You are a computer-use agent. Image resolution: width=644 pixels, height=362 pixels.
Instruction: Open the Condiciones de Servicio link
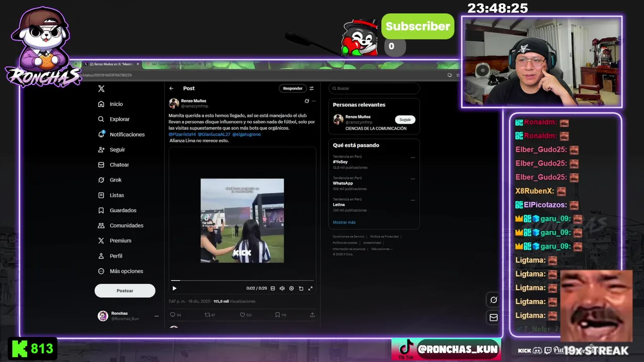[x=348, y=236]
